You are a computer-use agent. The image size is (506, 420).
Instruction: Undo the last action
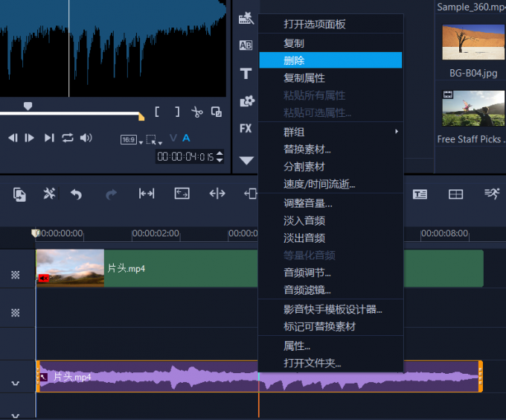click(76, 194)
